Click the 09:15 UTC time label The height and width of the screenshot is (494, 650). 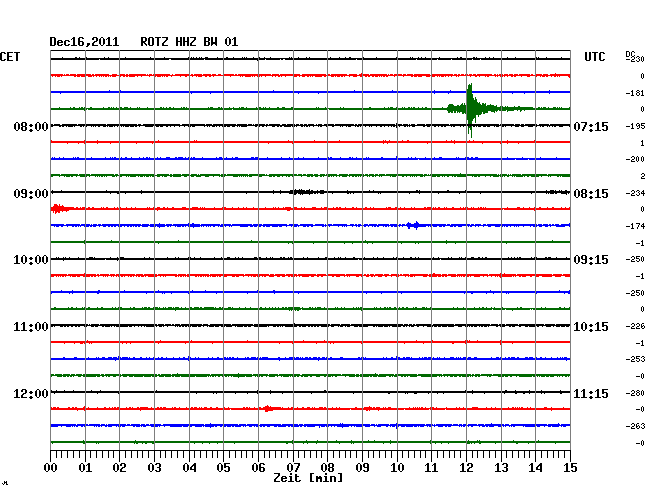point(591,260)
